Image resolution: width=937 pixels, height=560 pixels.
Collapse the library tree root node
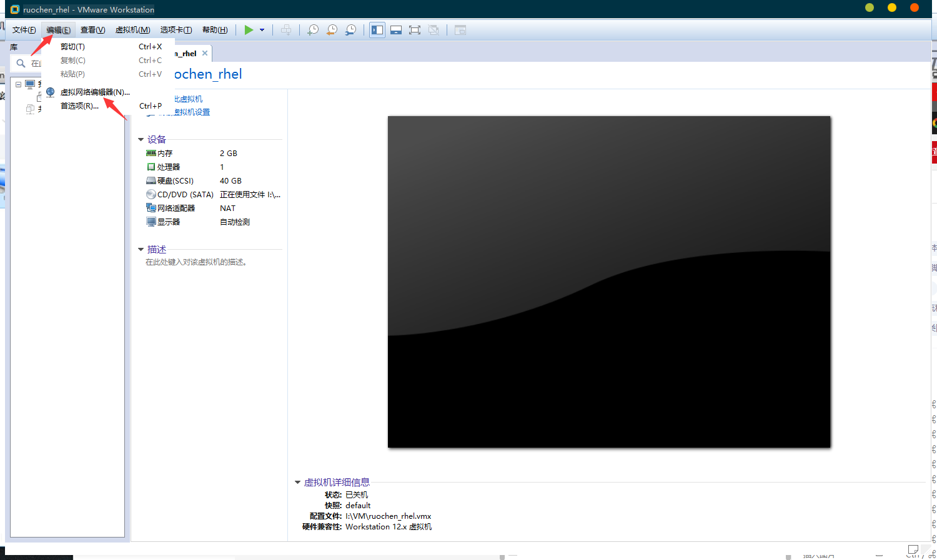point(19,84)
